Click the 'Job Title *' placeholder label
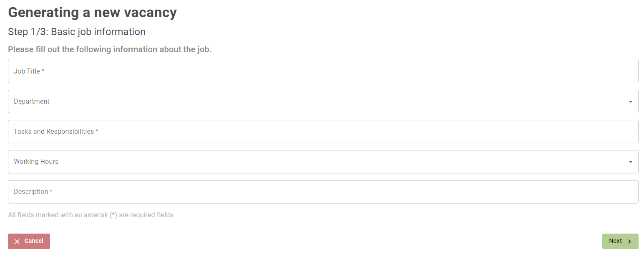The height and width of the screenshot is (262, 644). coord(29,71)
